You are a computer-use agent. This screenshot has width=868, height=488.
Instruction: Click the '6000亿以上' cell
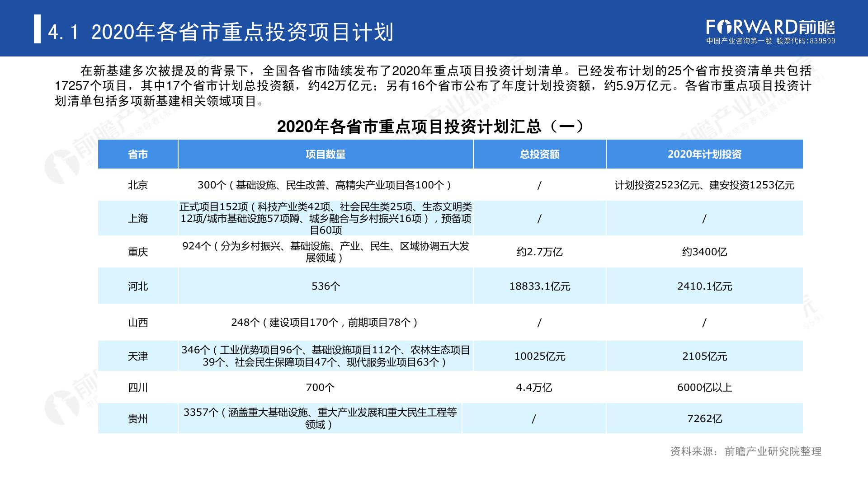point(704,388)
